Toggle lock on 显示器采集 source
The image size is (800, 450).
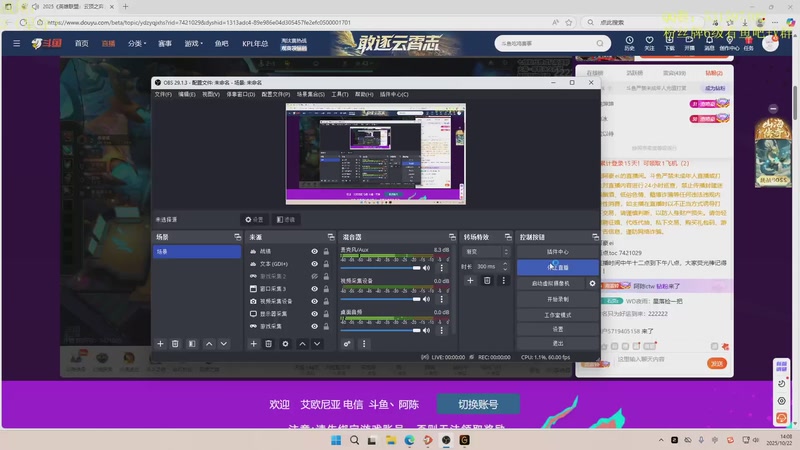click(x=326, y=314)
